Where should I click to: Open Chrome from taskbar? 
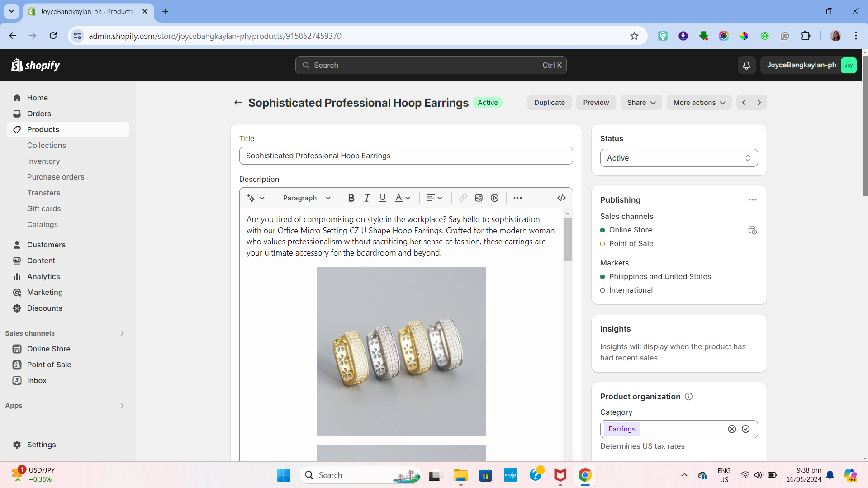click(585, 475)
